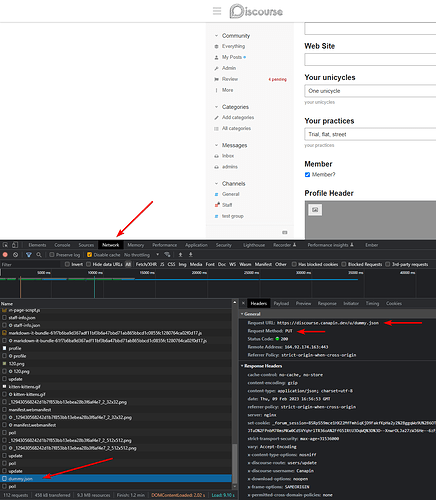
Task: Open the Discourse hamburger menu
Action: (217, 11)
